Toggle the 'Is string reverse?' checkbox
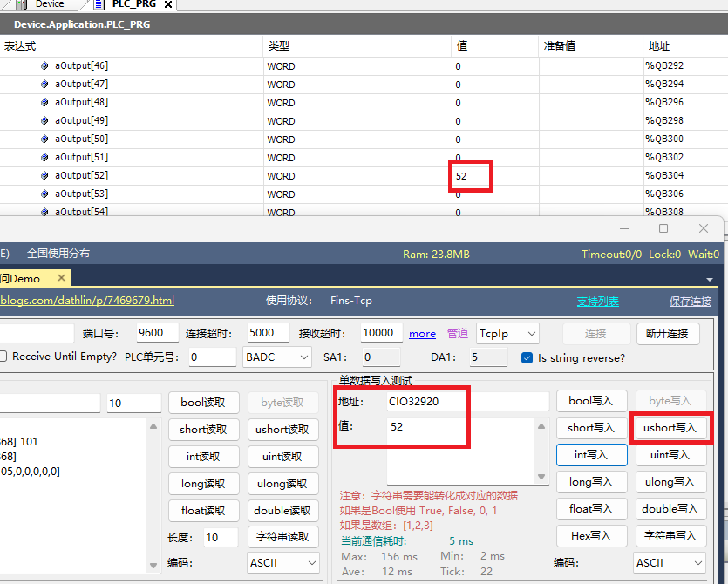 coord(527,357)
